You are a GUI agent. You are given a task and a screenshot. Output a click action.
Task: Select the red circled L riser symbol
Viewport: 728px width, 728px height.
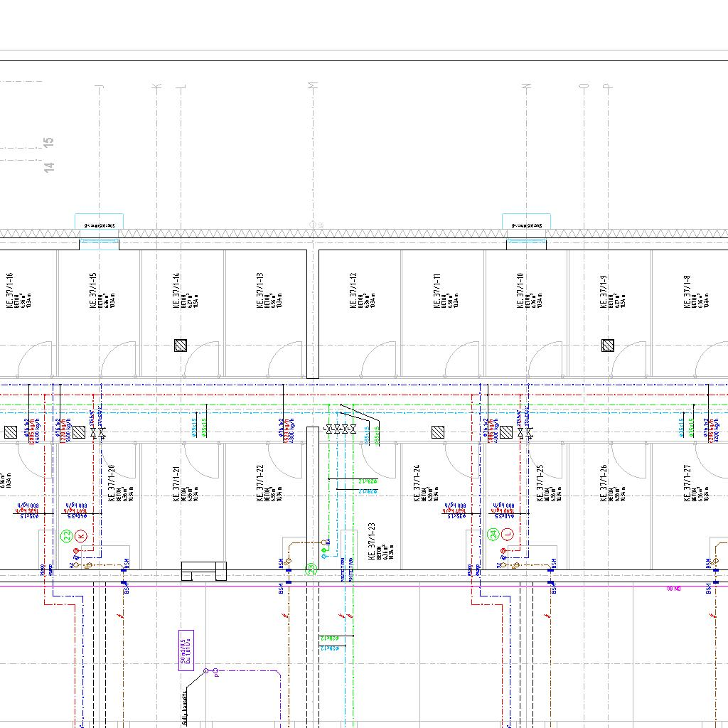click(508, 534)
